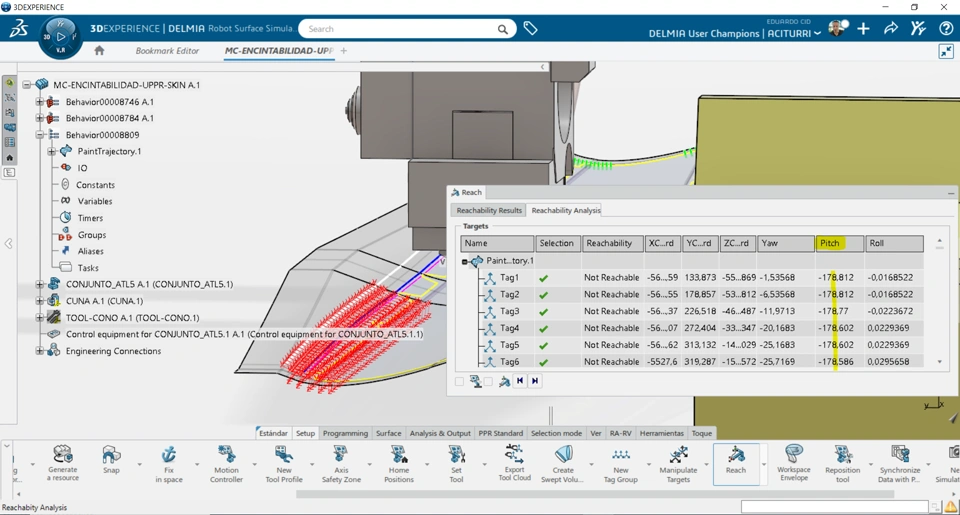
Task: Toggle the full-screen expand icon
Action: coord(946,51)
